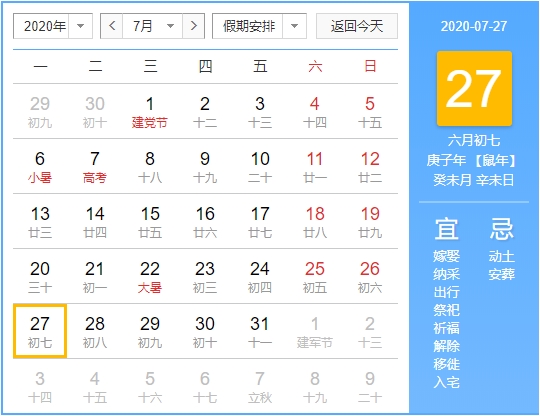Select July 7 高考 date
Image resolution: width=540 pixels, height=416 pixels.
(95, 167)
